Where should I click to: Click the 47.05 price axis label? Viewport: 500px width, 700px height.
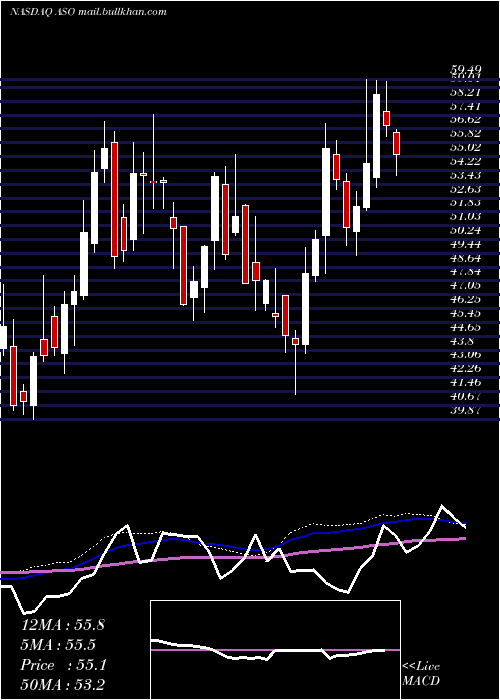tap(466, 286)
